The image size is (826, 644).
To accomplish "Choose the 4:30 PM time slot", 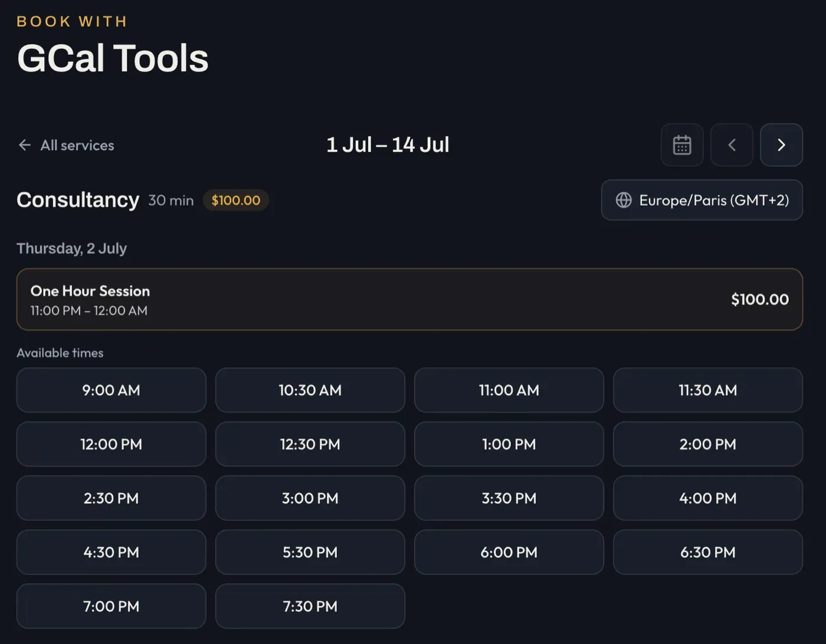I will (x=112, y=552).
